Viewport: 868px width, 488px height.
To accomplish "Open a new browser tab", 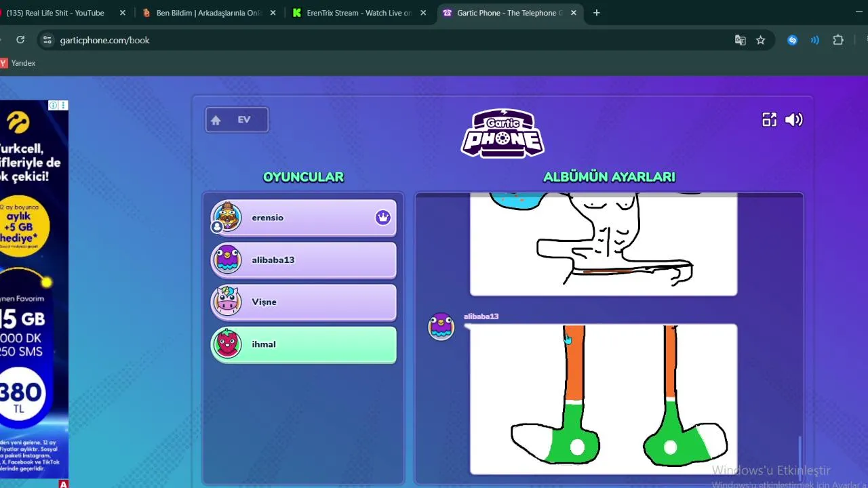I will pos(597,13).
